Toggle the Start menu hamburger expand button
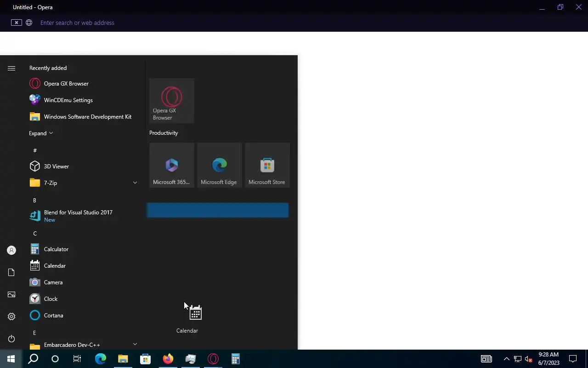Screen dimensions: 588x368 click(x=11, y=68)
